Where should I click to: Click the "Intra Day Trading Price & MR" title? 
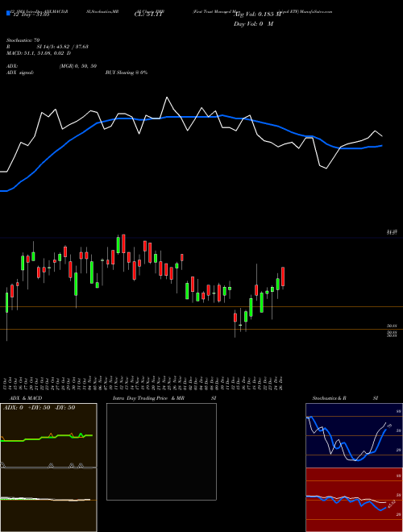148,398
